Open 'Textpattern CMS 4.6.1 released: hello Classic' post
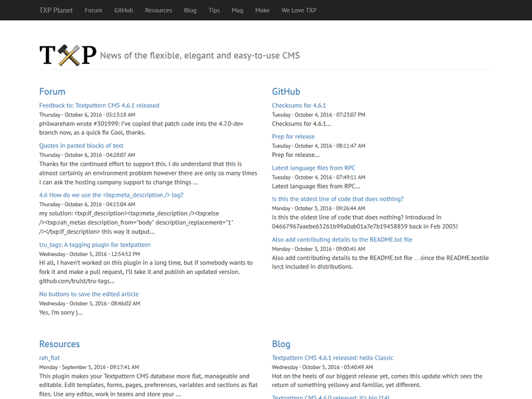Screen dimensions: 532x399 click(332, 358)
